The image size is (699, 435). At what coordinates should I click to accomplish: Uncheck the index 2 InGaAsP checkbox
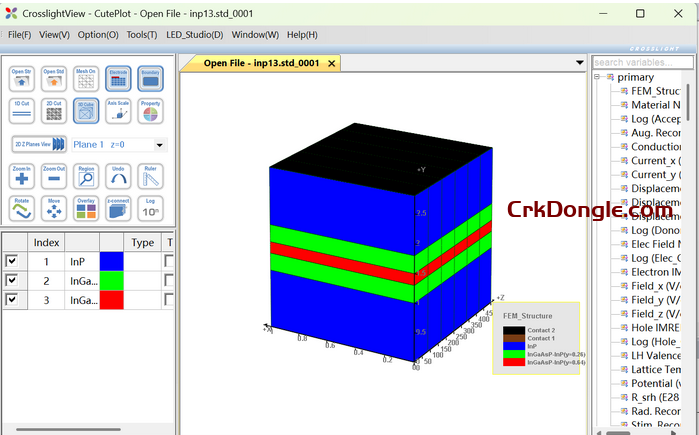12,280
